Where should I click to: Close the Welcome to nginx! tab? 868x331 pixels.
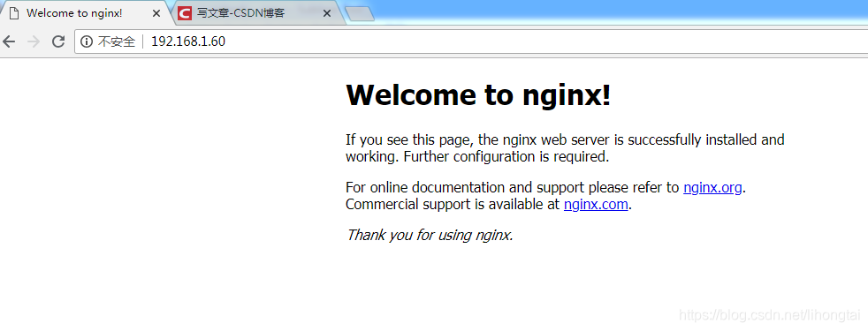(x=156, y=13)
